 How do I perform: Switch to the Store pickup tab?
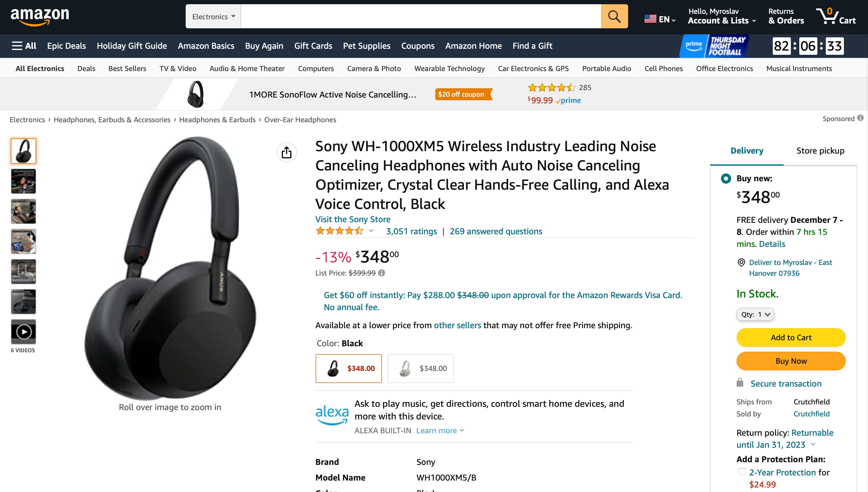[820, 151]
